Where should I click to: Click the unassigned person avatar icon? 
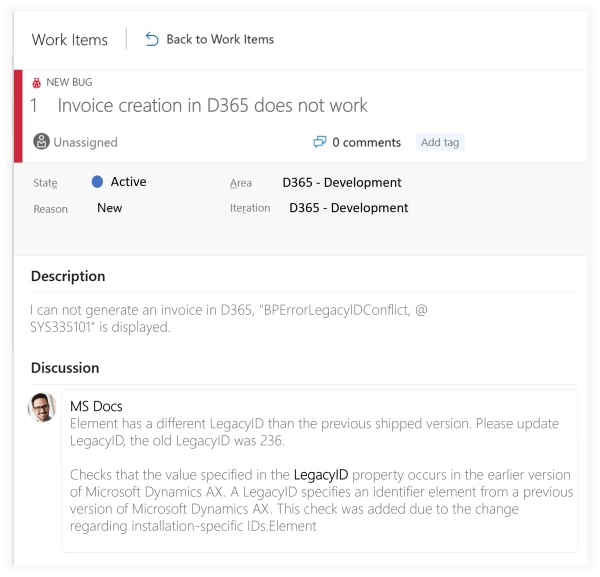click(41, 142)
